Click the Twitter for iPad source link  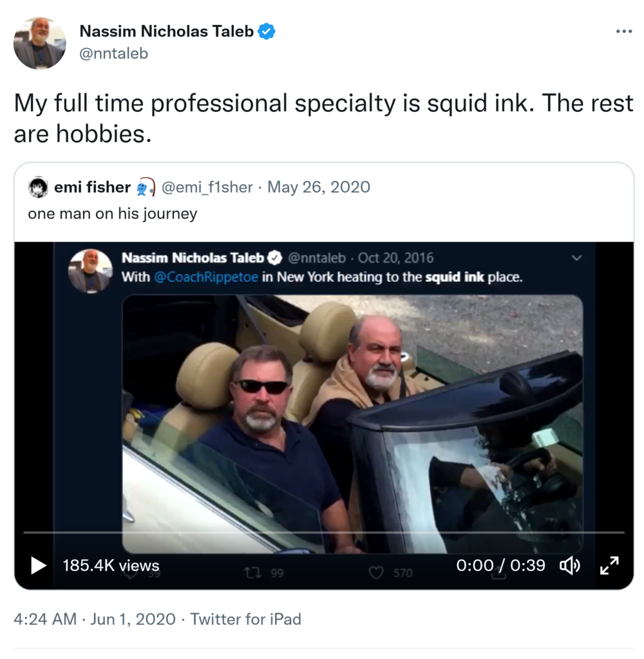(x=246, y=619)
